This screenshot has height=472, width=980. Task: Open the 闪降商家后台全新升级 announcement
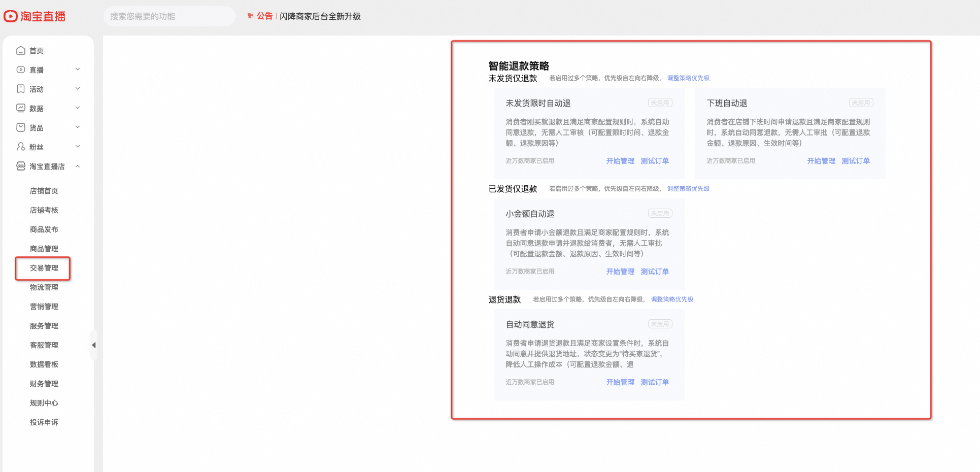coord(320,16)
